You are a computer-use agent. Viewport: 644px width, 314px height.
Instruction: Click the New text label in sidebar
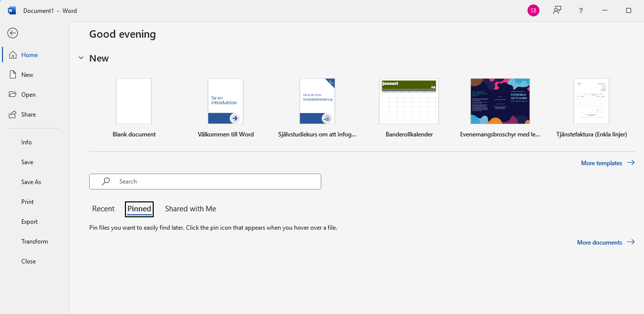[x=27, y=74]
